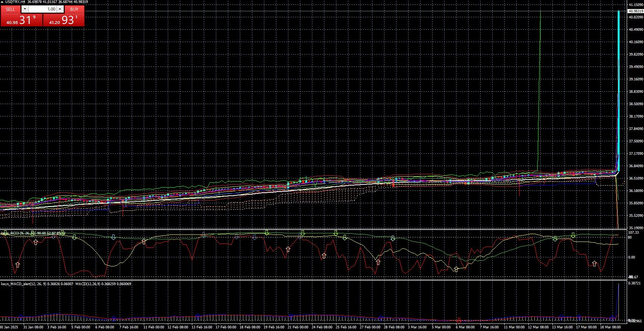This screenshot has height=331, width=644.
Task: Click the blue diamond MACD marker near 6 Feb 08:00
Action: tap(114, 318)
